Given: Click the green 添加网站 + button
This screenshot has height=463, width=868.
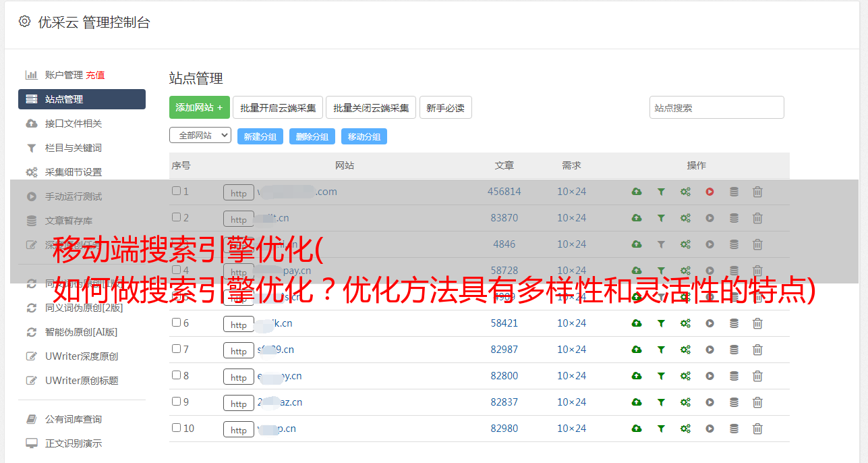Looking at the screenshot, I should (200, 107).
